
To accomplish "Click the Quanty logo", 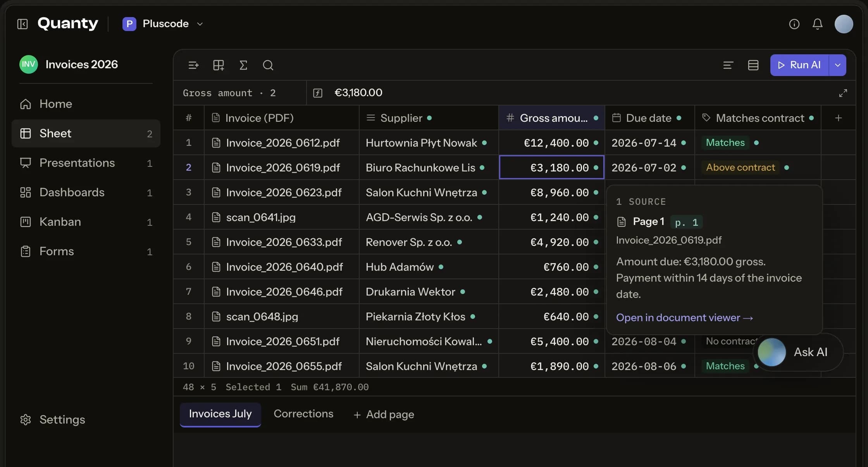I will (x=68, y=24).
